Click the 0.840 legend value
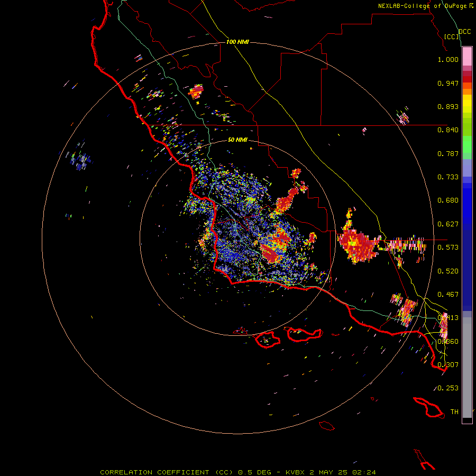This screenshot has height=476, width=476. pyautogui.click(x=448, y=130)
